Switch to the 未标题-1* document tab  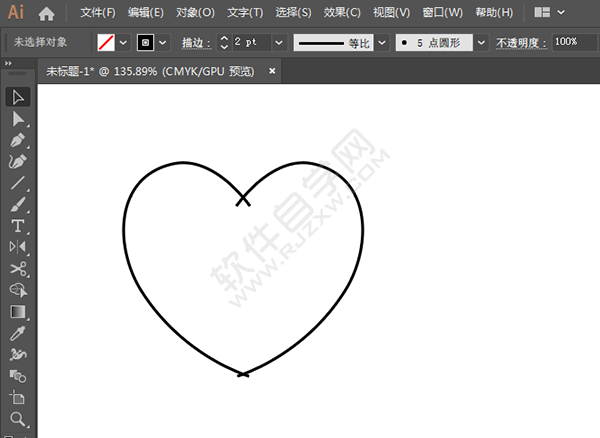[150, 71]
